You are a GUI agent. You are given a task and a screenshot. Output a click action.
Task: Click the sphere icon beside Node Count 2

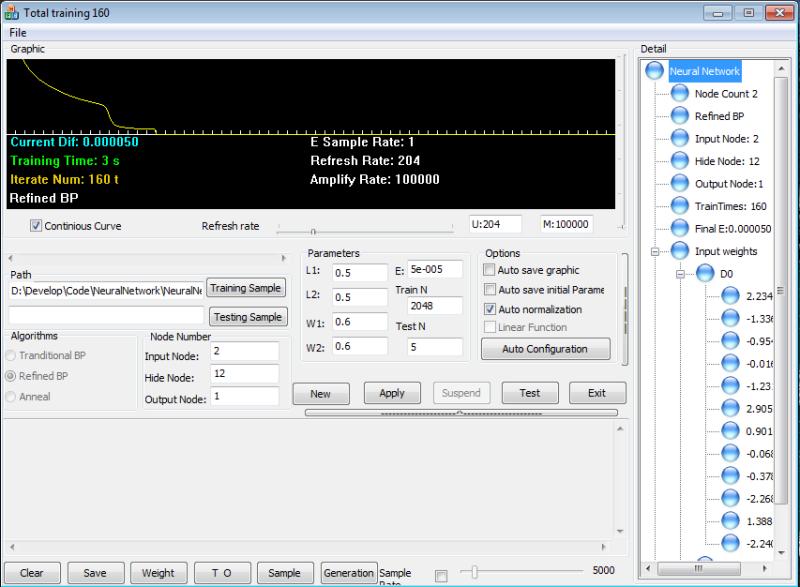click(x=680, y=93)
